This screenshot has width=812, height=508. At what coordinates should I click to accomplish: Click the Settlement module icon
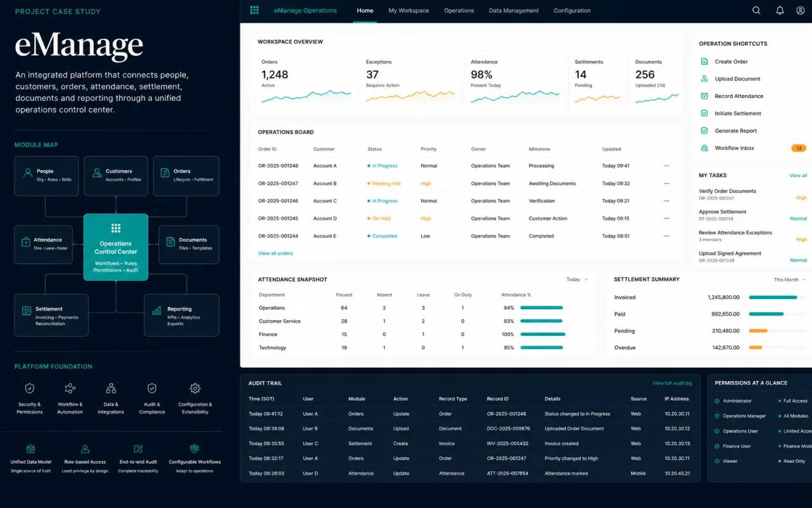tap(27, 311)
